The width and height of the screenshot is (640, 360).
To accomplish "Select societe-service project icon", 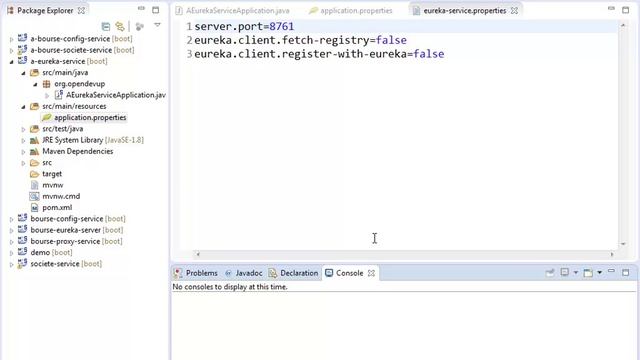I will point(22,264).
